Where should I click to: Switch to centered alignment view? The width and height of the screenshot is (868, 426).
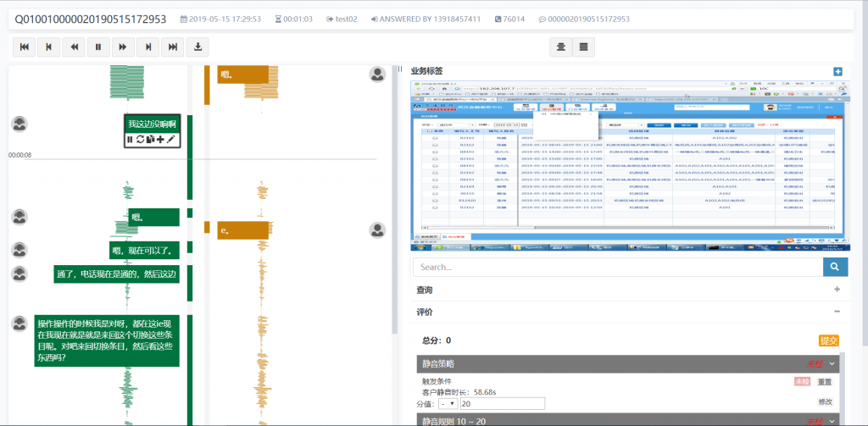tap(561, 47)
